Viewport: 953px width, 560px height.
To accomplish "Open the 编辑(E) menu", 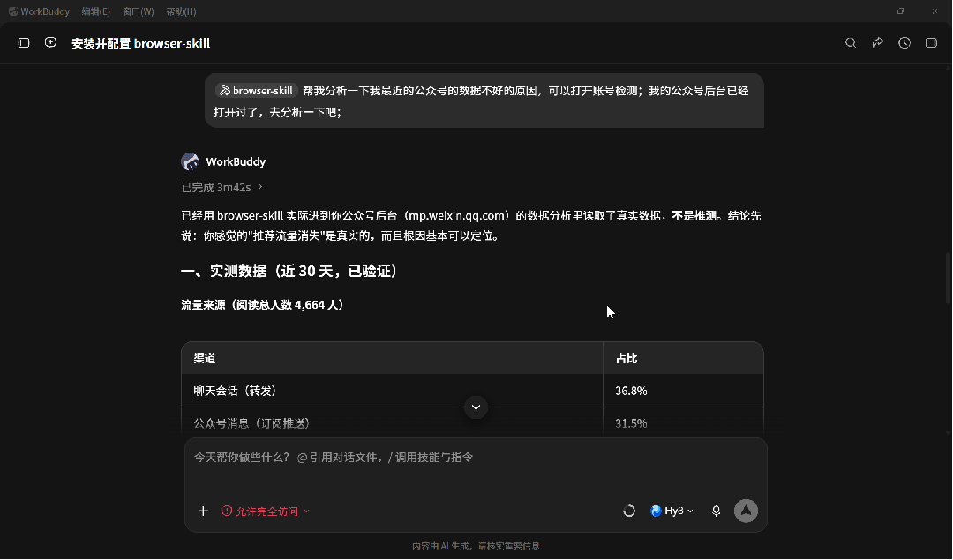I will pos(96,11).
